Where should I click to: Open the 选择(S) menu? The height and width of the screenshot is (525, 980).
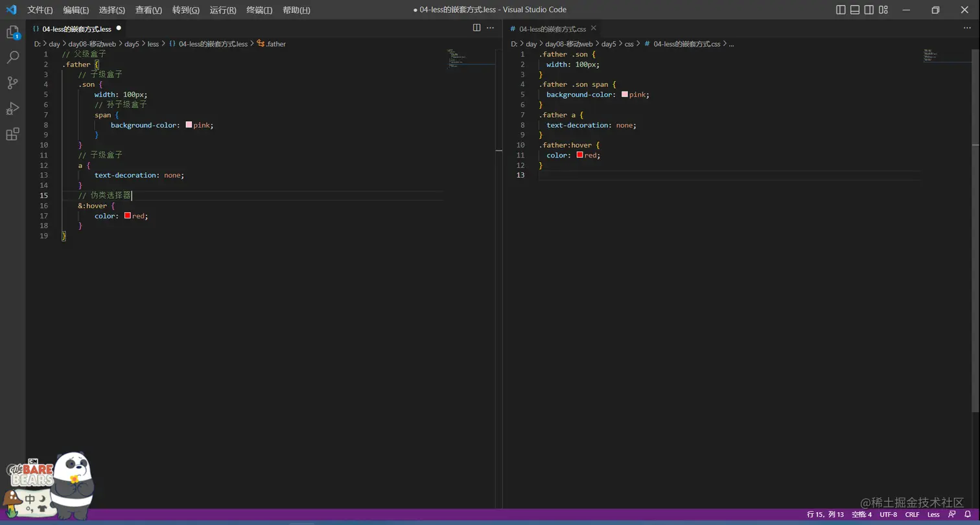coord(112,10)
